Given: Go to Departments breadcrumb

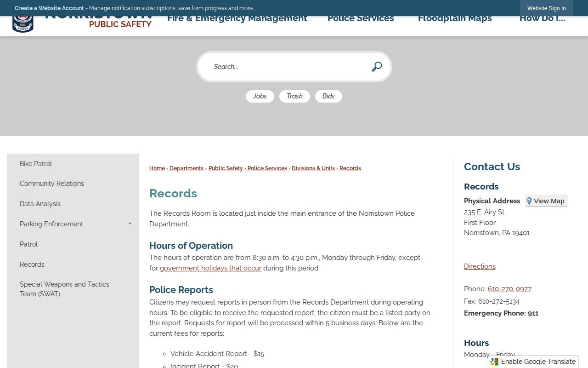Looking at the screenshot, I should (x=187, y=168).
